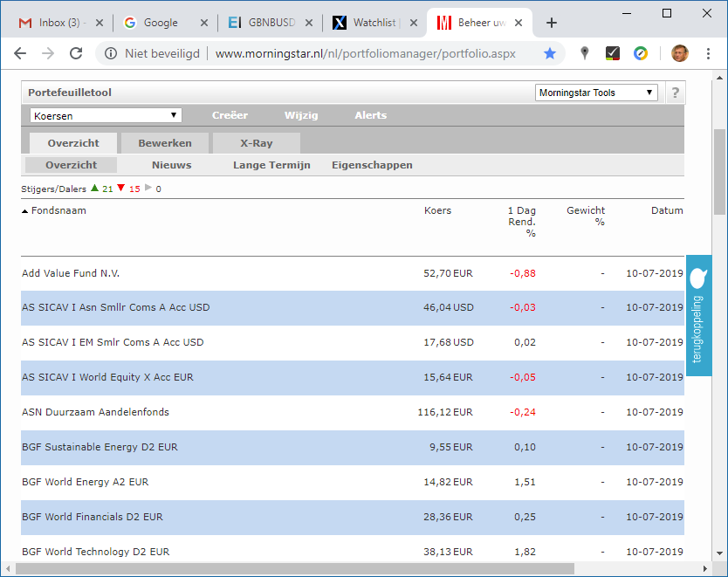Sort by Fondsnaam column header
728x577 pixels.
58,210
